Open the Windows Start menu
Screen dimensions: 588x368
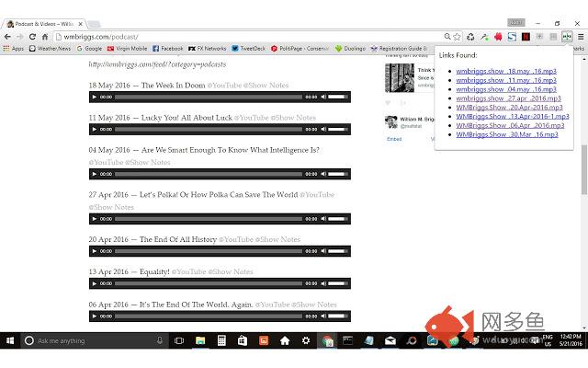9,340
